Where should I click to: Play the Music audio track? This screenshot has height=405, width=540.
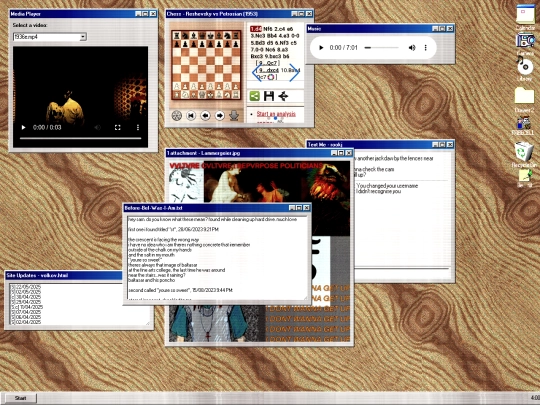(321, 48)
